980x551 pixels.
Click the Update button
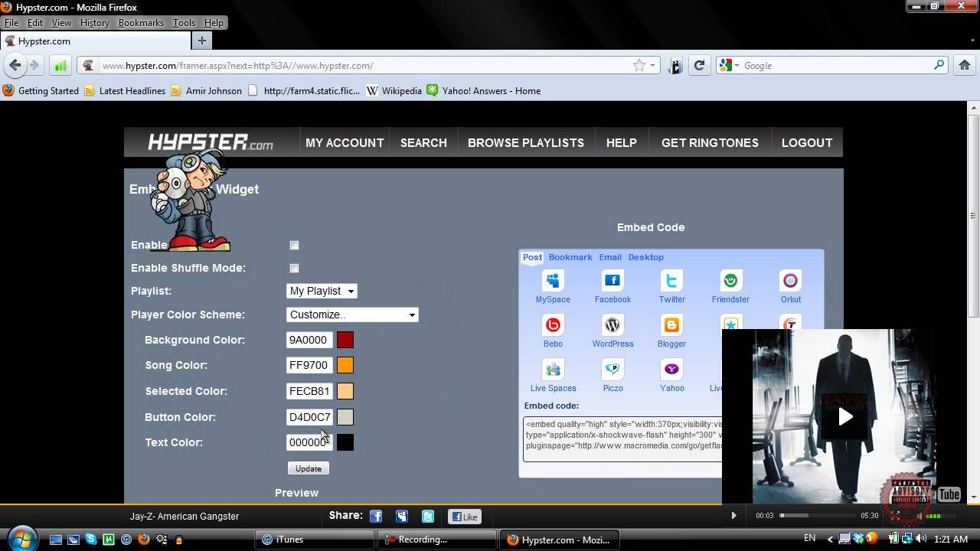point(309,468)
